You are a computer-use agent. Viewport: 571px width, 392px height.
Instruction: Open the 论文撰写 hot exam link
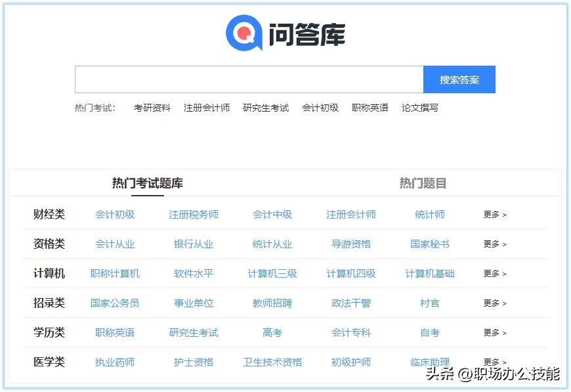(x=420, y=108)
